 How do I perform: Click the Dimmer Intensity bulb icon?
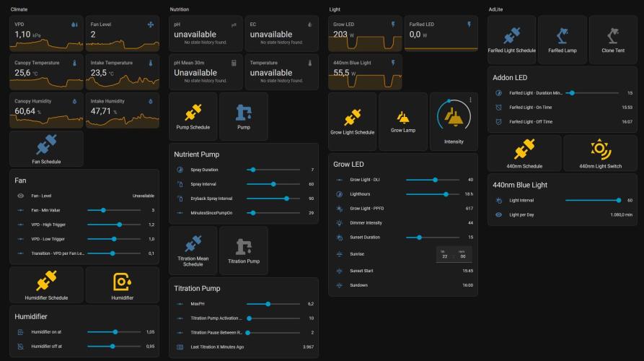pos(339,223)
